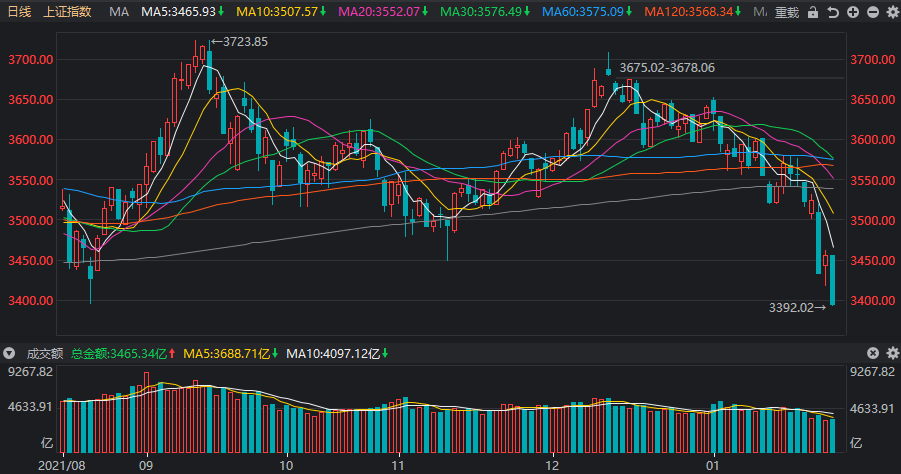Toggle the MA5 moving average line
The height and width of the screenshot is (474, 901).
pos(183,11)
